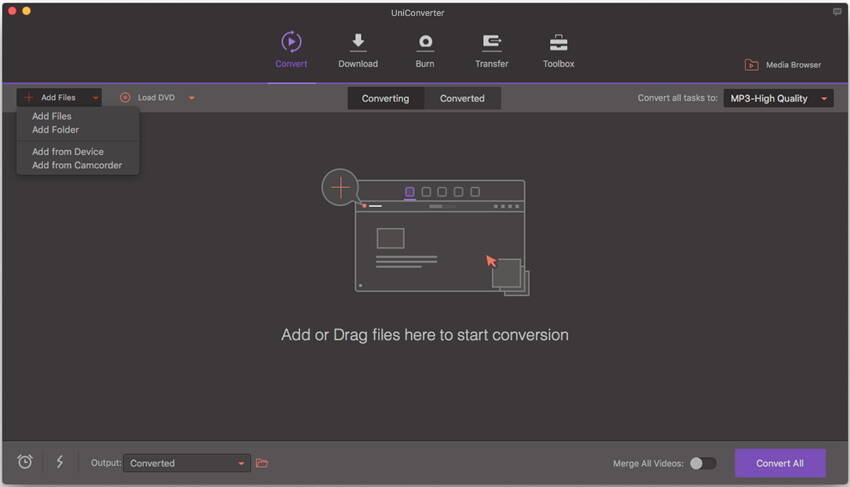Switch to the Converted tab
Viewport: 850px width, 487px height.
tap(462, 98)
